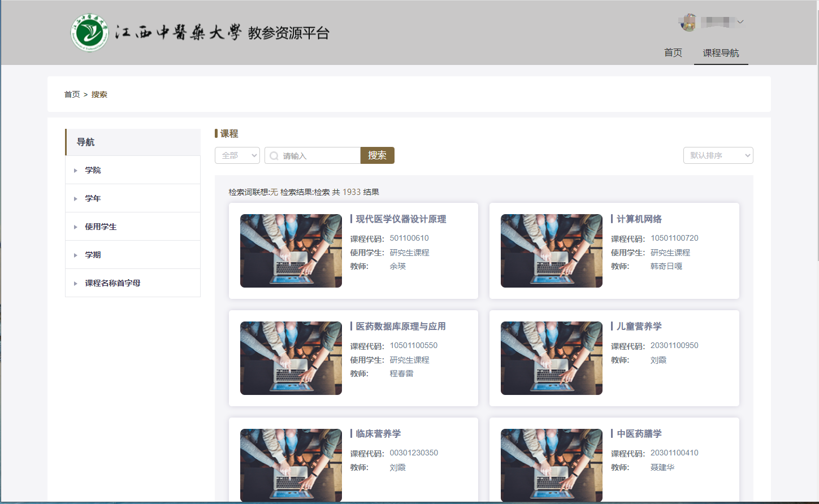Click 首页 in the breadcrumb
Screen dimensions: 819x504
click(x=72, y=94)
